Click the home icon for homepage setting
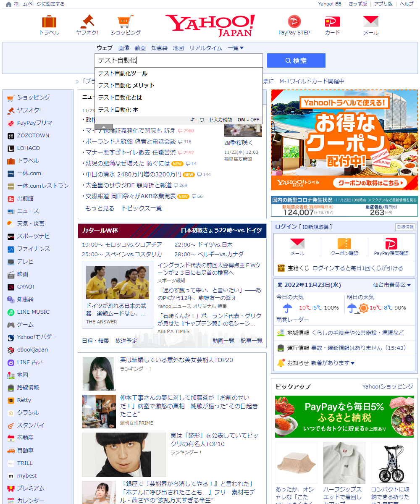The width and height of the screenshot is (420, 504). coord(9,4)
